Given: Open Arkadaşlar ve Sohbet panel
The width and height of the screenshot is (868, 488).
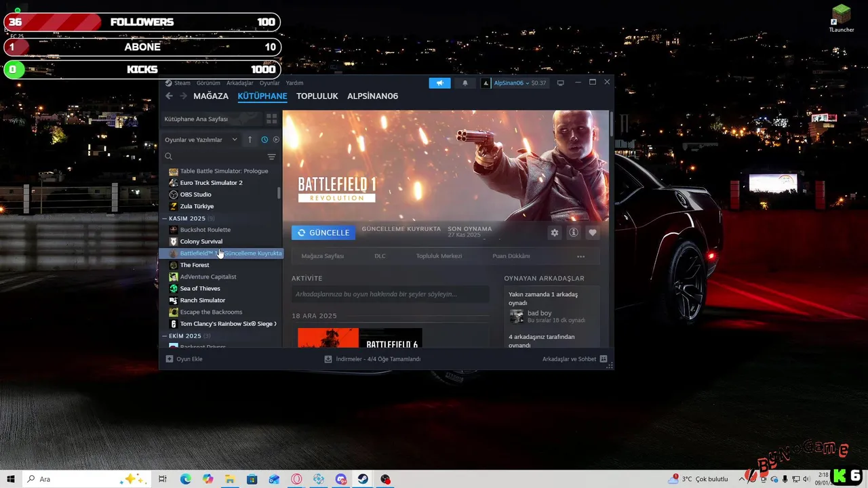Looking at the screenshot, I should (x=574, y=359).
